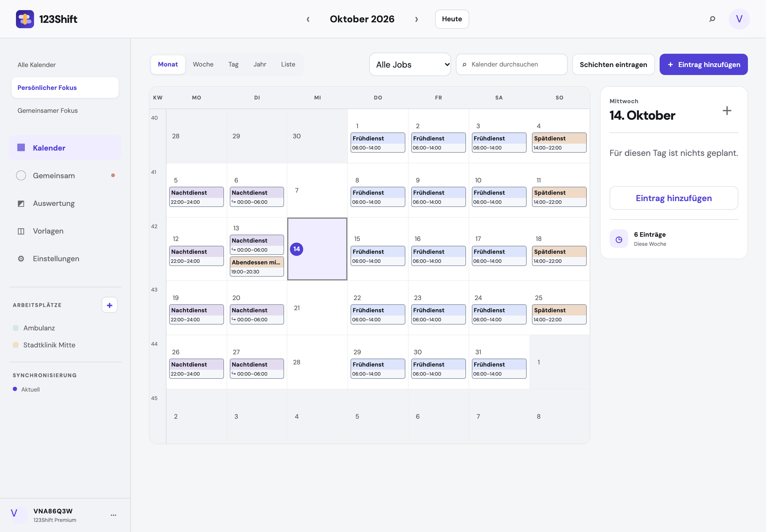Open Nachtdienst shift on the 5th
The image size is (766, 532).
[x=196, y=197]
